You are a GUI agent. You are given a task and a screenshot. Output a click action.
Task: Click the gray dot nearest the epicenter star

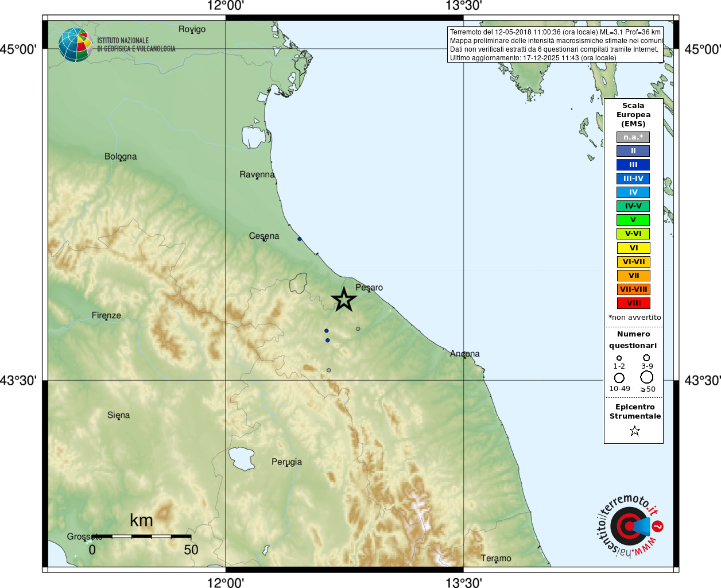click(358, 329)
